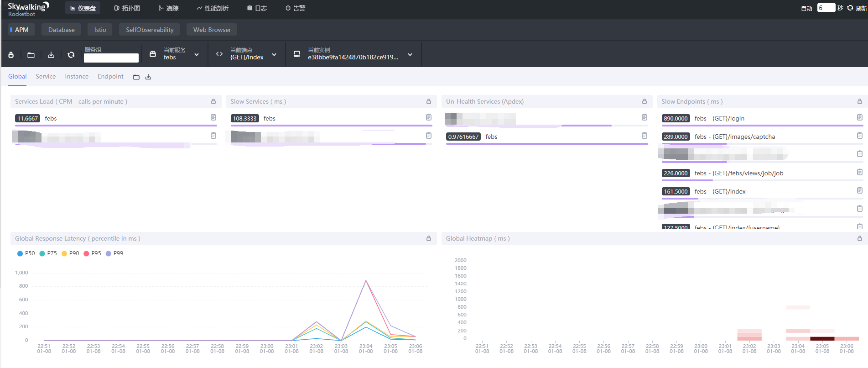Click copy icon for {GET}/images/captcha endpoint
Screen dimensions: 868x368
[x=860, y=136]
